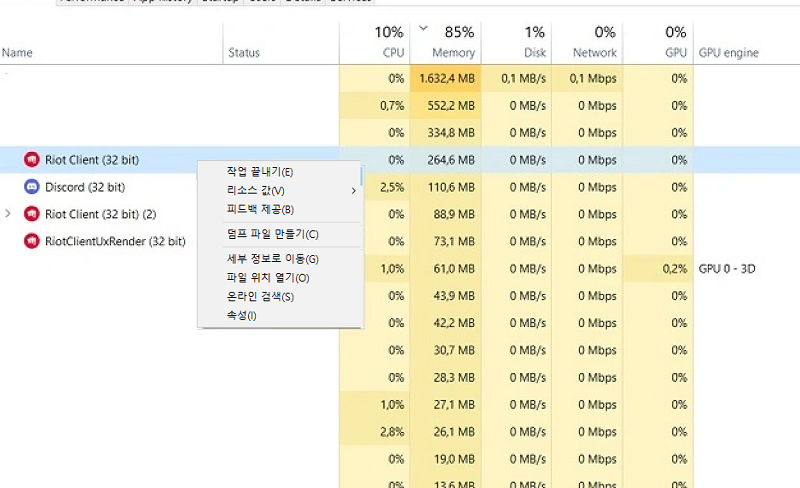Sort by the Memory column header
This screenshot has height=488, width=800.
pyautogui.click(x=454, y=53)
